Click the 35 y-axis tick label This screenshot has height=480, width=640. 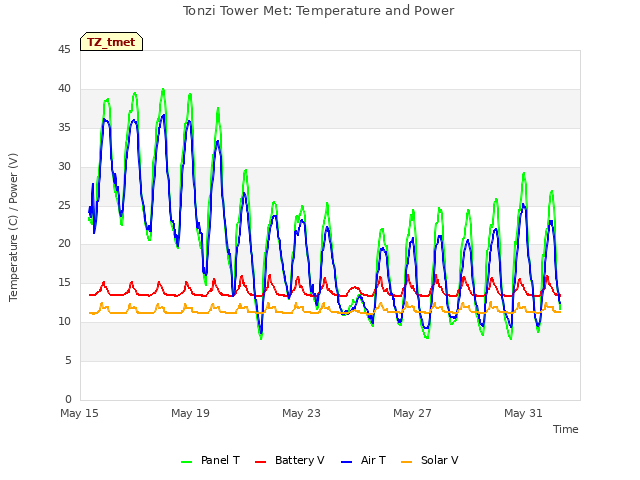tap(64, 127)
